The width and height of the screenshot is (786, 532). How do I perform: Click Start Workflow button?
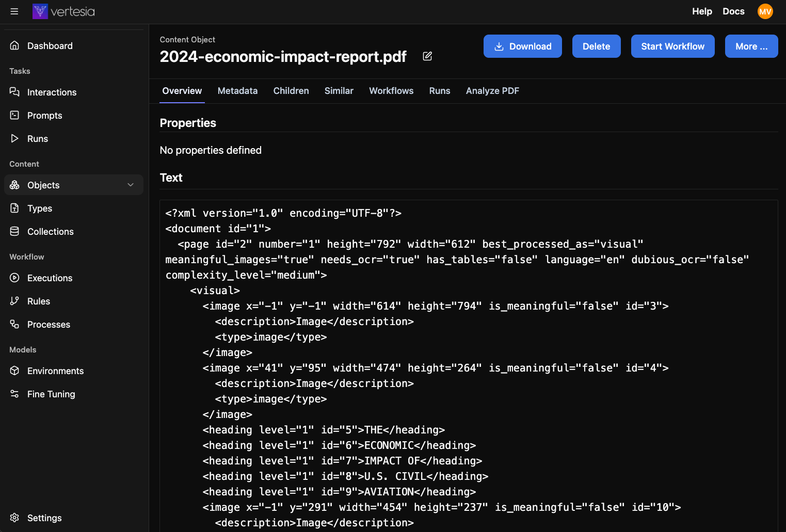pos(672,46)
